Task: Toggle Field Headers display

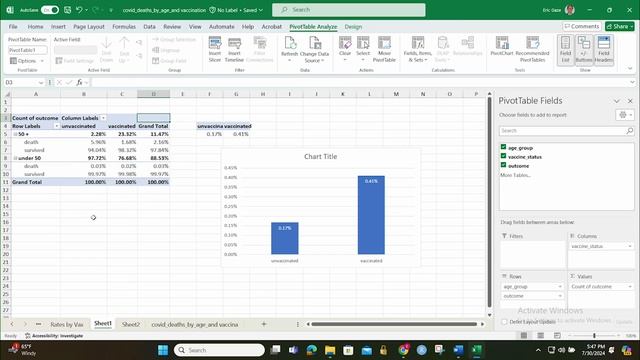Action: pos(604,49)
